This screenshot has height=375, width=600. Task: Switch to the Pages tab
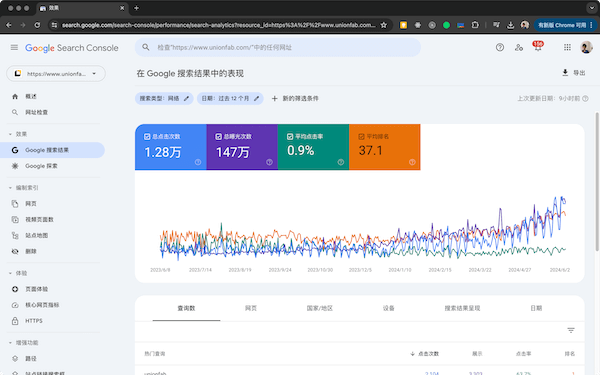click(x=251, y=308)
